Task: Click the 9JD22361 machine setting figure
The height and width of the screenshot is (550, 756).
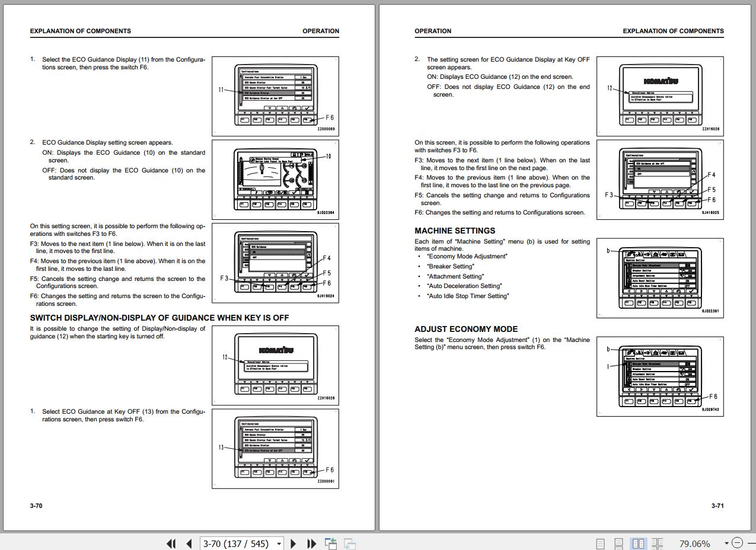Action: point(660,278)
